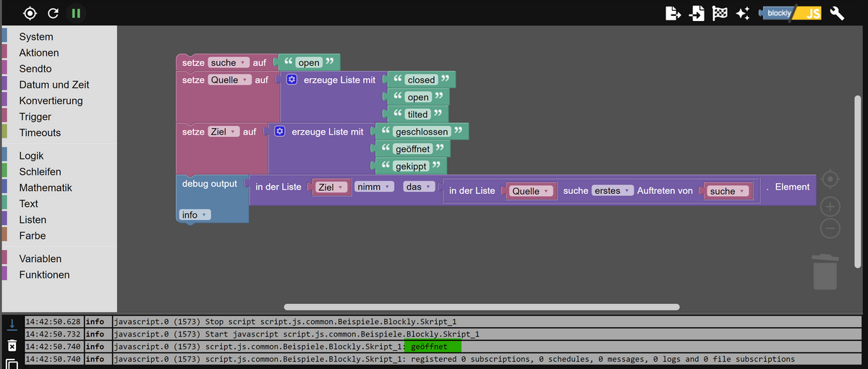This screenshot has width=868, height=369.
Task: Open the 'suche' dropdown in first setze block
Action: pos(228,63)
